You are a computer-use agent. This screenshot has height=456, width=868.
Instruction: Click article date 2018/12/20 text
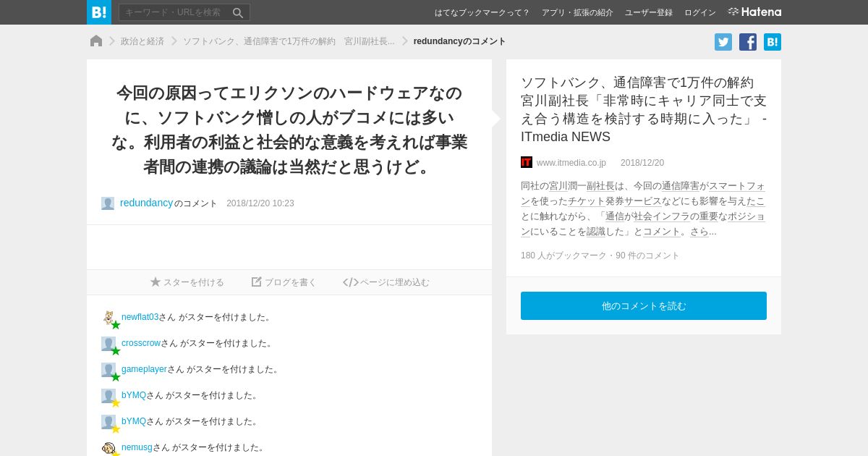[642, 163]
